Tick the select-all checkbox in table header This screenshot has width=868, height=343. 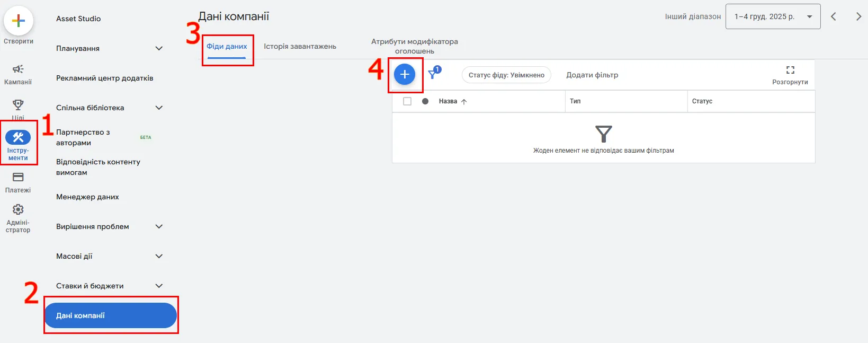point(407,101)
